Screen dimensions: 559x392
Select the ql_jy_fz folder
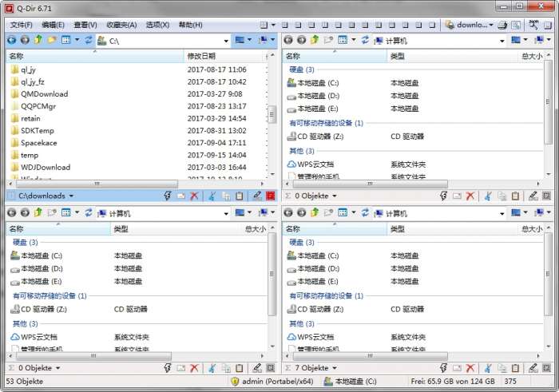tap(33, 82)
